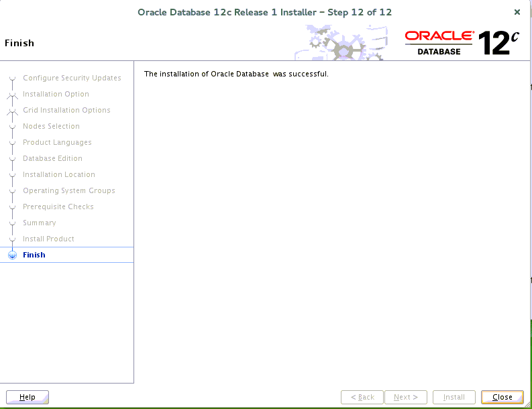
Task: Select the Install Product step
Action: [x=48, y=239]
